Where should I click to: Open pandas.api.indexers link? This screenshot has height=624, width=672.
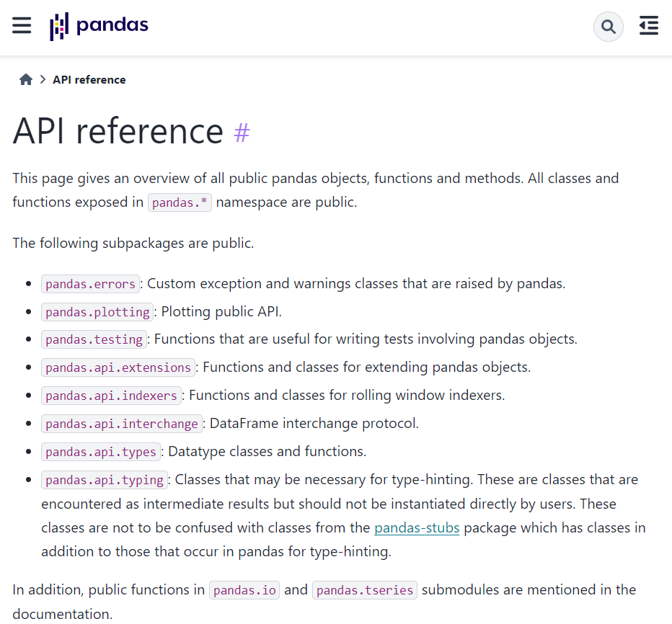pos(111,396)
